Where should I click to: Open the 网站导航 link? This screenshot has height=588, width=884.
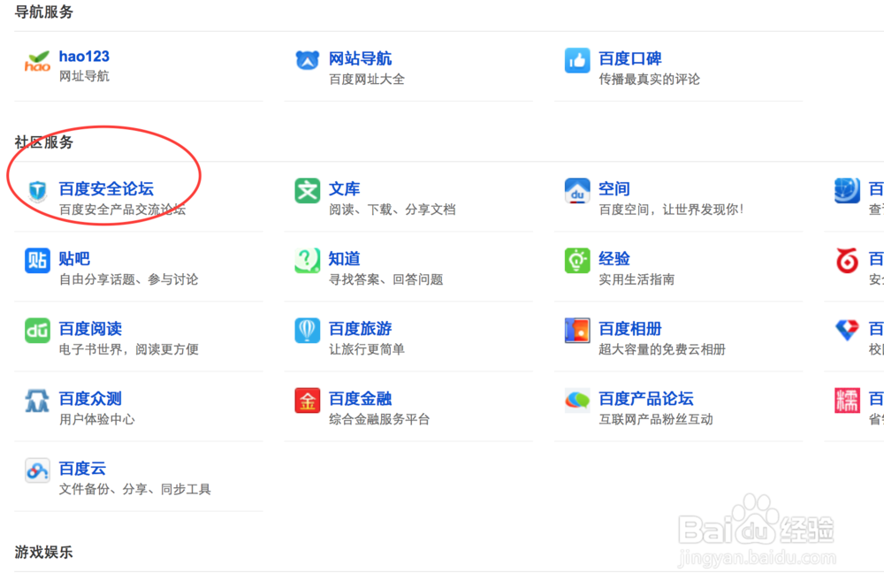(x=360, y=58)
